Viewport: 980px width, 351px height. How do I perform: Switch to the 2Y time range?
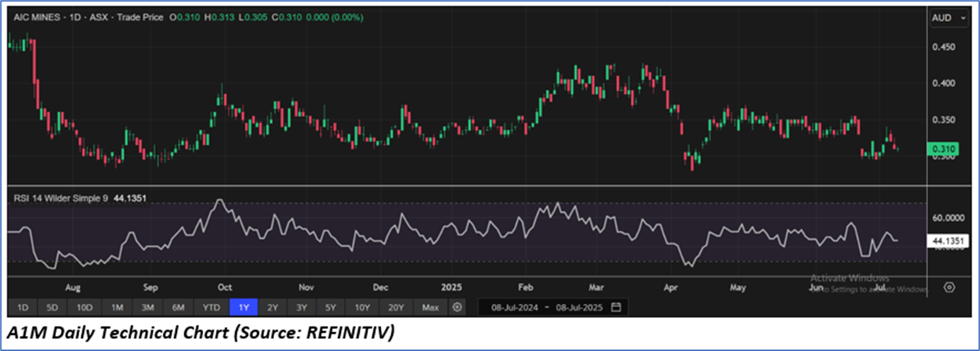coord(273,307)
